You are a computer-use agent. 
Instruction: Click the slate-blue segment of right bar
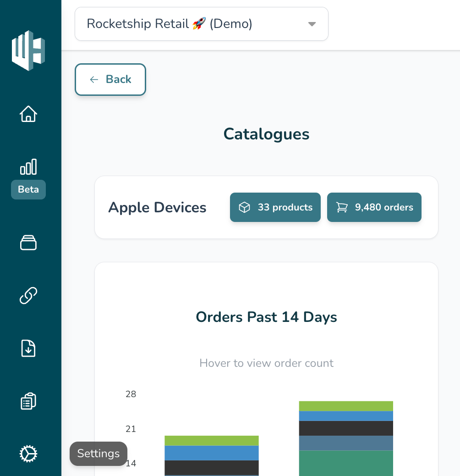pyautogui.click(x=346, y=443)
